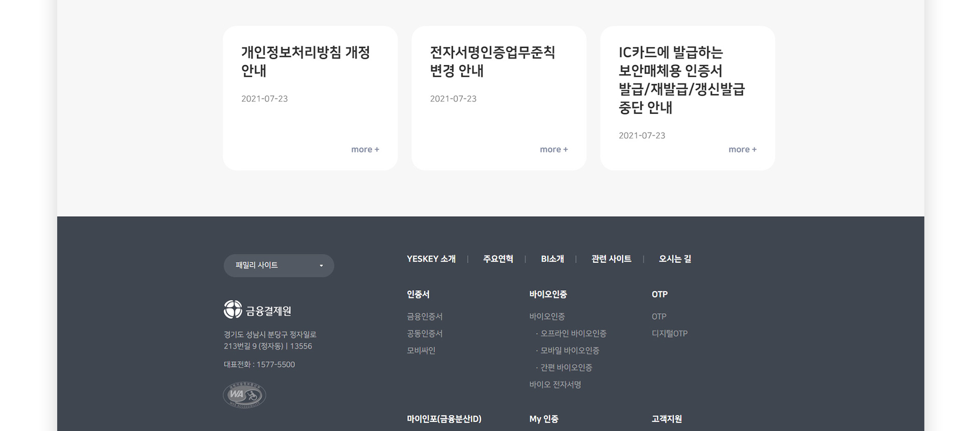The image size is (980, 431).
Task: Open 관련 사이트 footer link
Action: point(611,259)
